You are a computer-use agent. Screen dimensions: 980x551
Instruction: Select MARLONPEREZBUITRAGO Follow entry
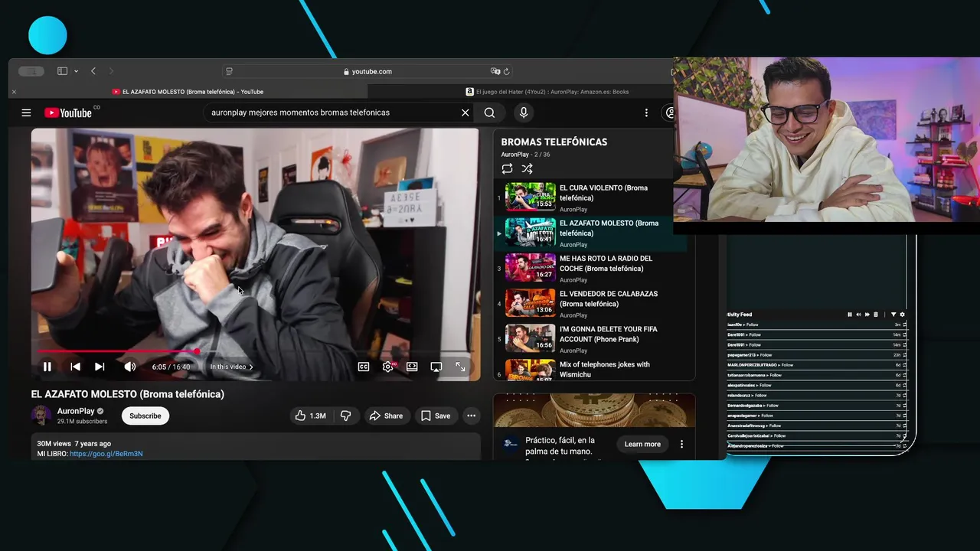pyautogui.click(x=816, y=365)
